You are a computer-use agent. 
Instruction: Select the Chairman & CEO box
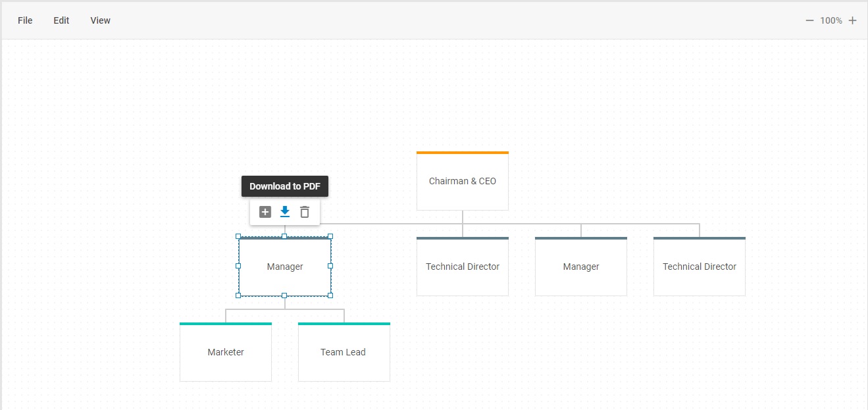click(x=463, y=181)
